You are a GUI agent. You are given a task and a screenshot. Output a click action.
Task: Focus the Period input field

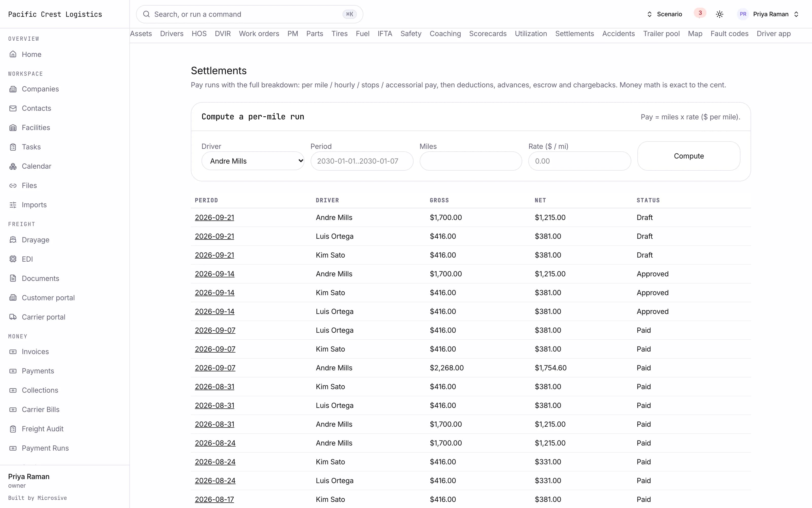(x=362, y=161)
